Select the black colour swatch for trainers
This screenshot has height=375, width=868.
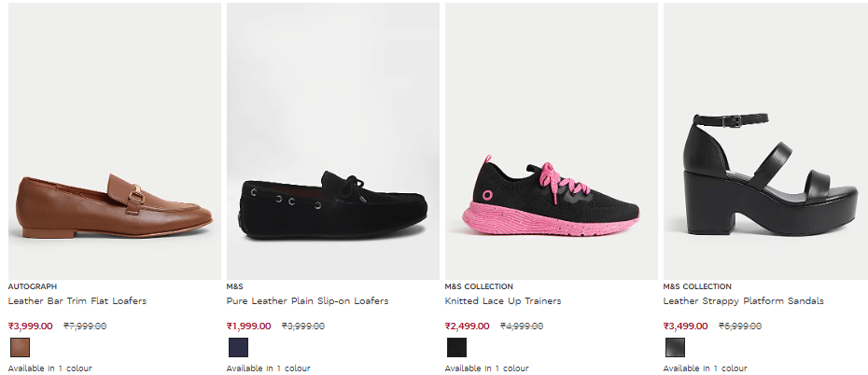(456, 348)
